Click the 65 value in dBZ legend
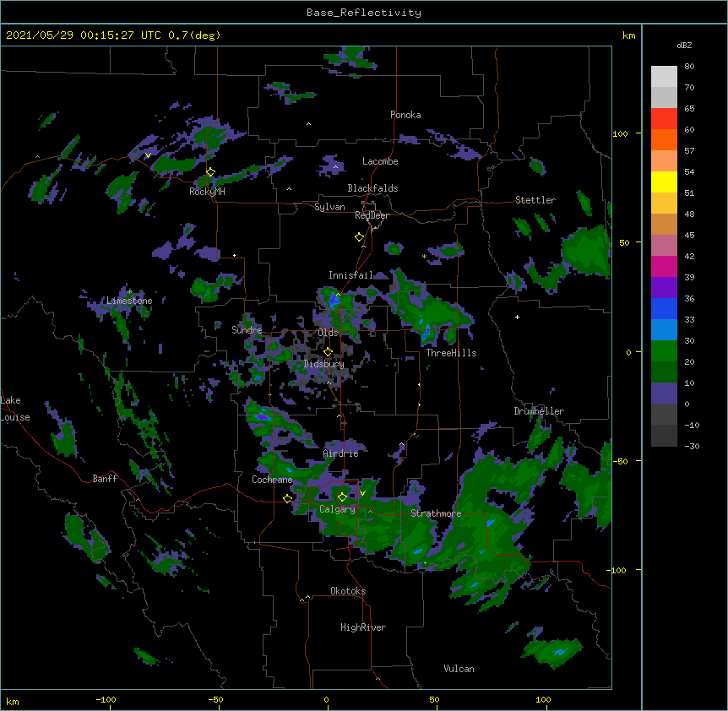The height and width of the screenshot is (711, 728). [689, 108]
